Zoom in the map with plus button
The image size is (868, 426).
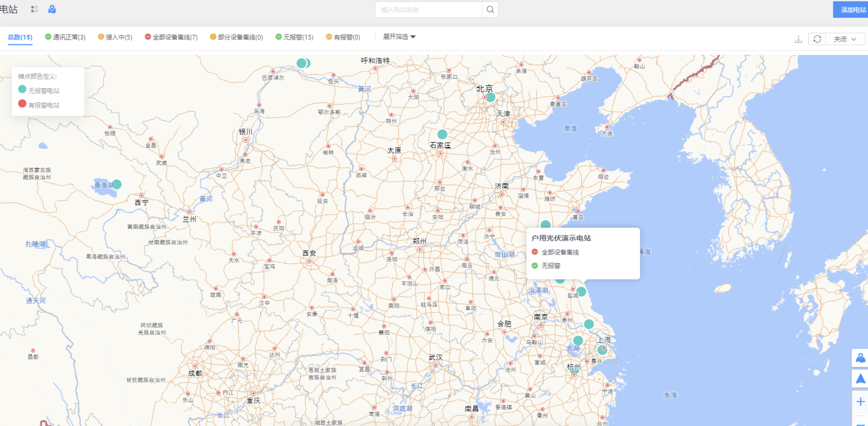[x=860, y=402]
